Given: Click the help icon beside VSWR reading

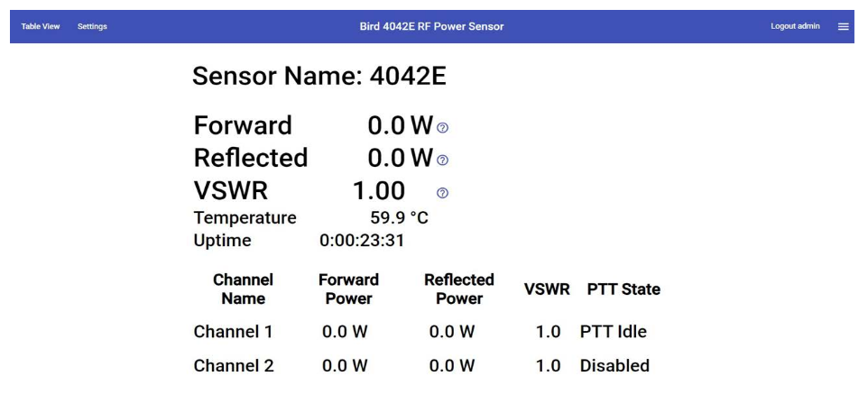Looking at the screenshot, I should (x=442, y=192).
